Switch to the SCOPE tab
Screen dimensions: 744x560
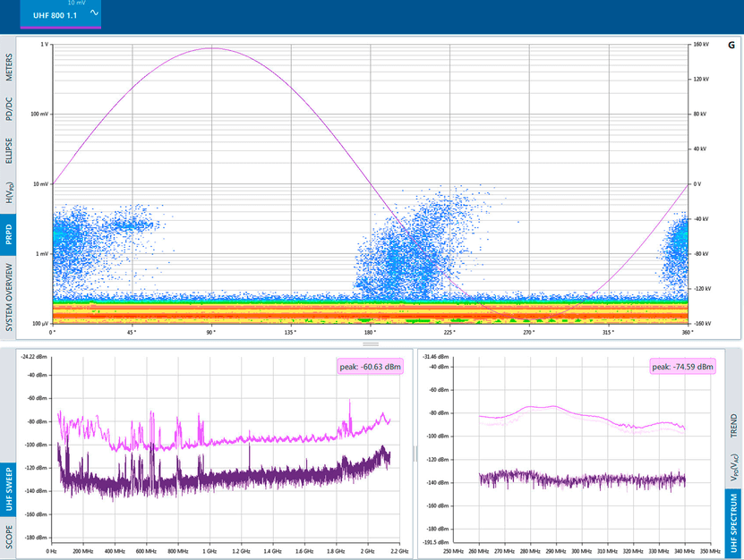pyautogui.click(x=9, y=537)
